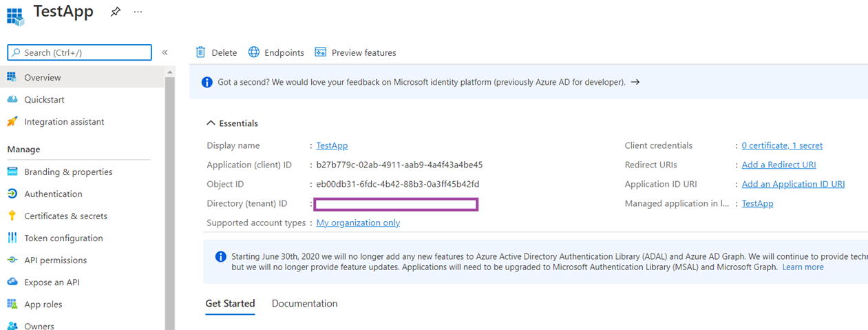Switch to the Get Started tab

230,303
